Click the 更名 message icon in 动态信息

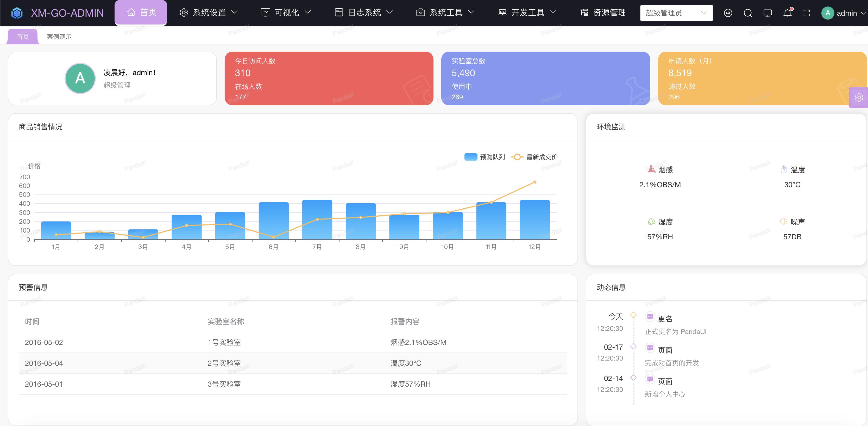650,317
